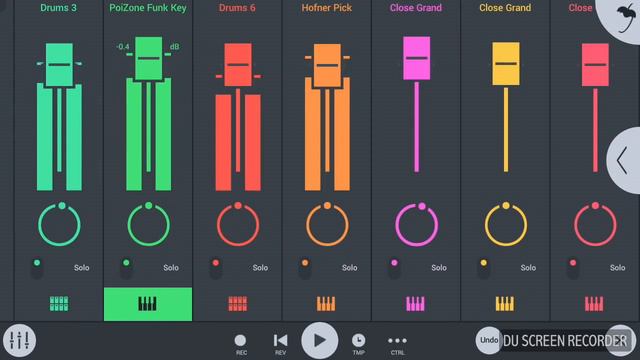Select the Drums 6 channel name
The height and width of the screenshot is (360, 640).
tap(237, 8)
